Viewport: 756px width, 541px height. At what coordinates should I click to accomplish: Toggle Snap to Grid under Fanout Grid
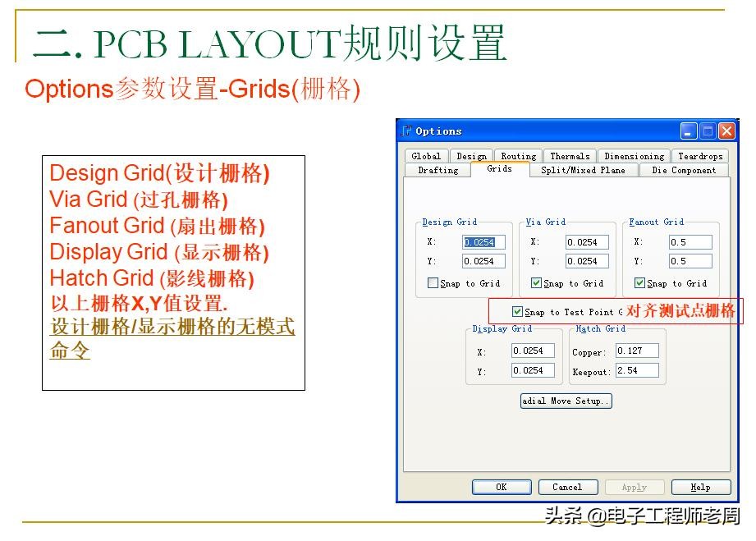639,283
